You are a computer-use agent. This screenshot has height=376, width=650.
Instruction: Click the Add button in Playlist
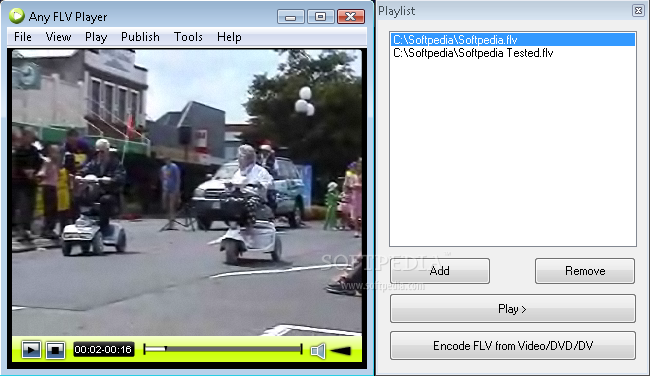pyautogui.click(x=440, y=271)
